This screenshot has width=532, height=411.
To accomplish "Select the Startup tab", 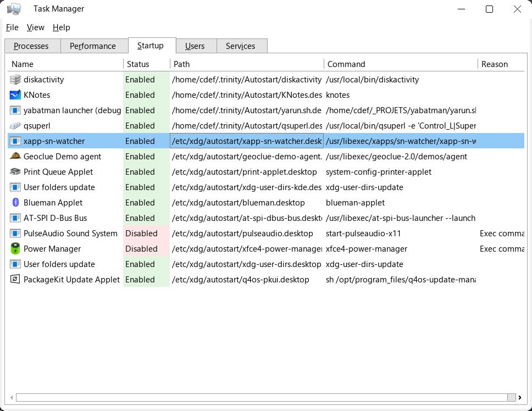I will [x=152, y=46].
